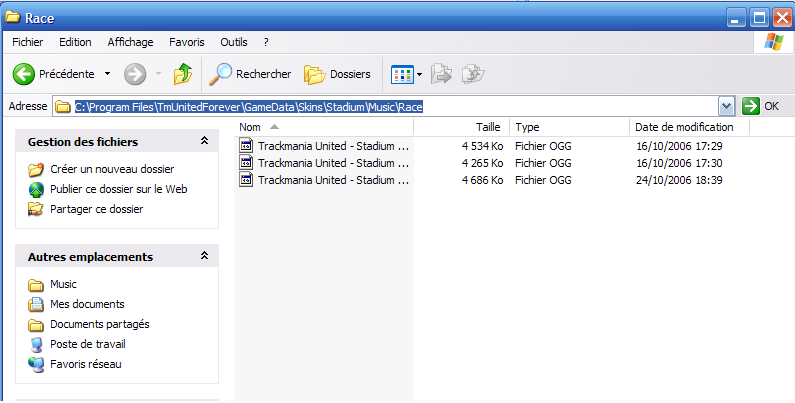
Task: Open Poste de travail link
Action: [88, 344]
